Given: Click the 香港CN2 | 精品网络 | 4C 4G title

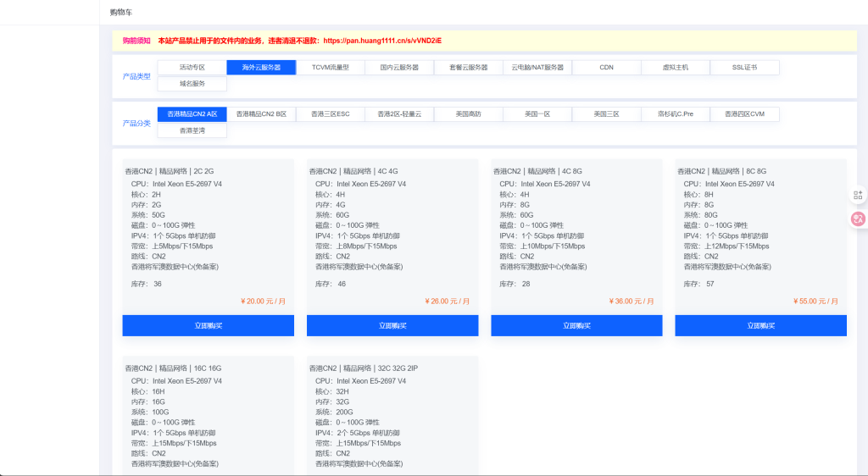Looking at the screenshot, I should coord(353,171).
